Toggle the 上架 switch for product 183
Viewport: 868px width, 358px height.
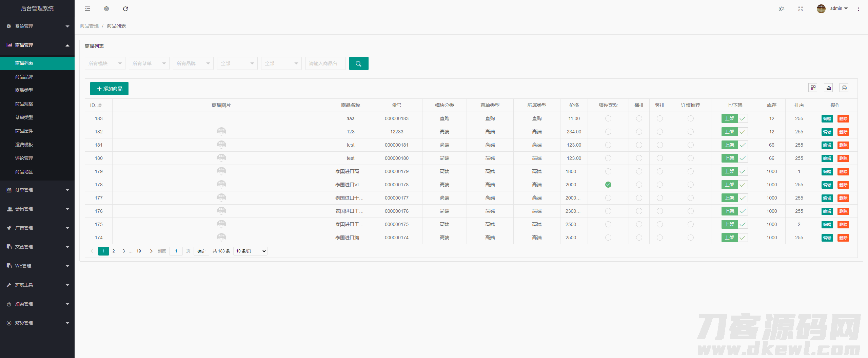(x=734, y=118)
